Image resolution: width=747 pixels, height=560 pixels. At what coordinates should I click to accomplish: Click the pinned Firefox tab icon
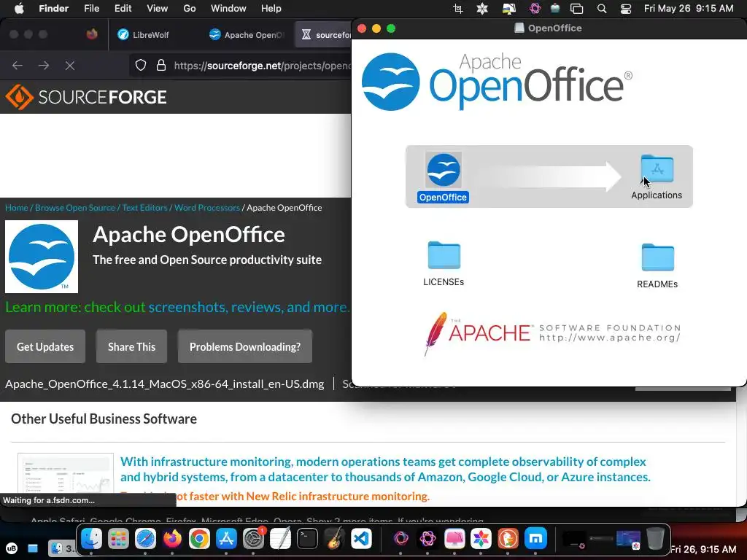tap(92, 34)
